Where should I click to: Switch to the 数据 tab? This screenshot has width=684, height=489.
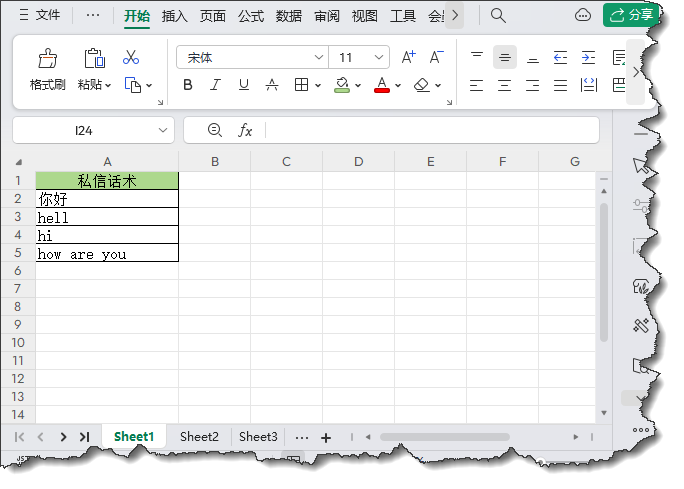pos(289,16)
